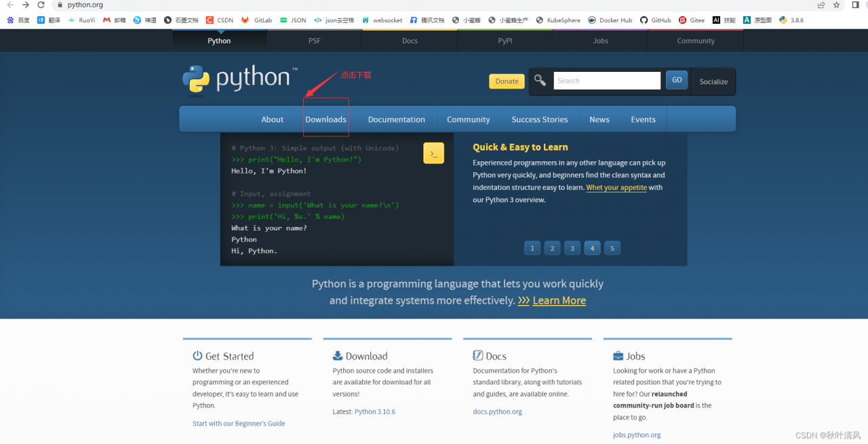Click the magnifying glass search icon

540,81
